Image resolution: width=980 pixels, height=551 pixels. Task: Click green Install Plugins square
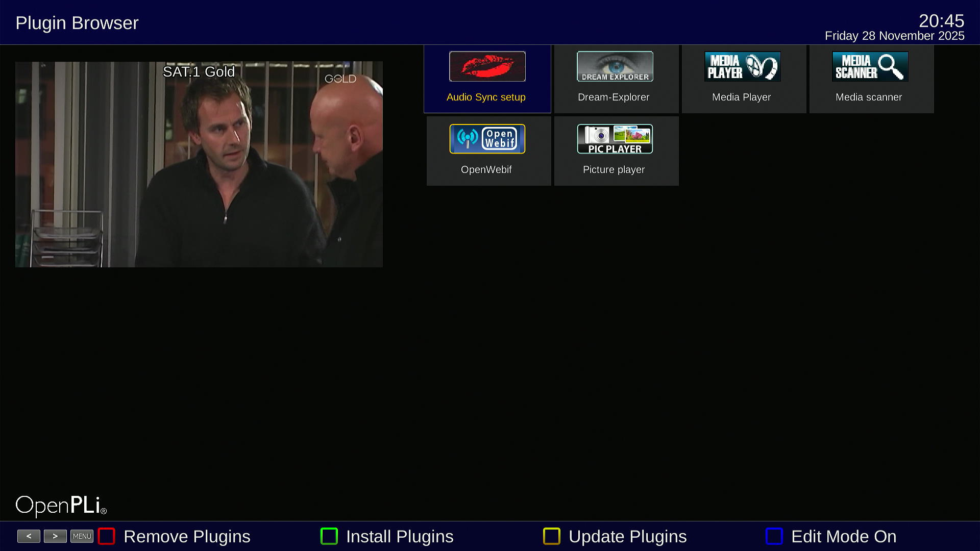point(329,536)
